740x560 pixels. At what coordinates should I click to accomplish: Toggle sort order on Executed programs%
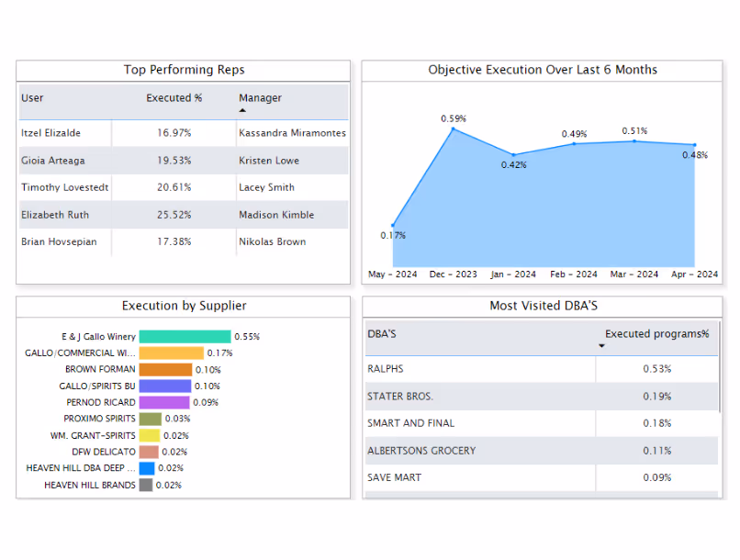pyautogui.click(x=601, y=345)
